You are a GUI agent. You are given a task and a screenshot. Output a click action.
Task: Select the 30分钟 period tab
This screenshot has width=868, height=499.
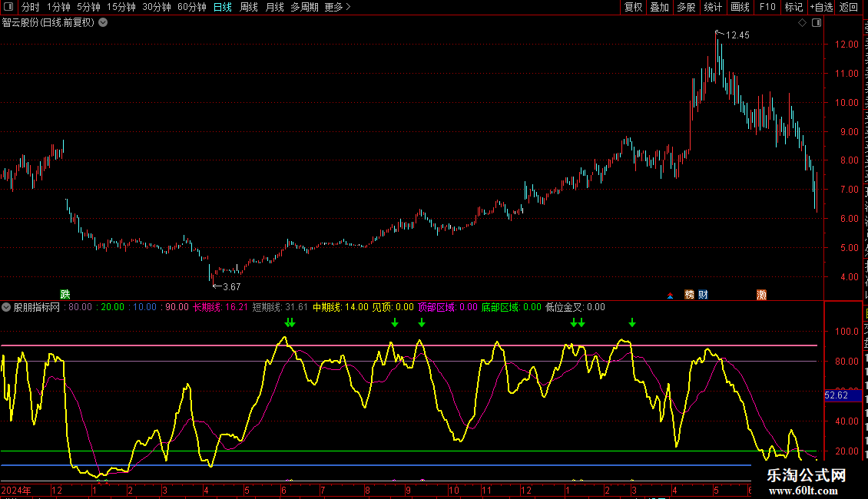tap(157, 7)
